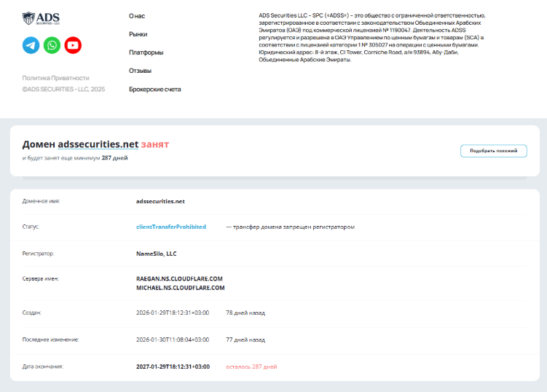Screen dimensions: 547x392
Task: Click the Последнее изменение label
Action: (x=50, y=340)
